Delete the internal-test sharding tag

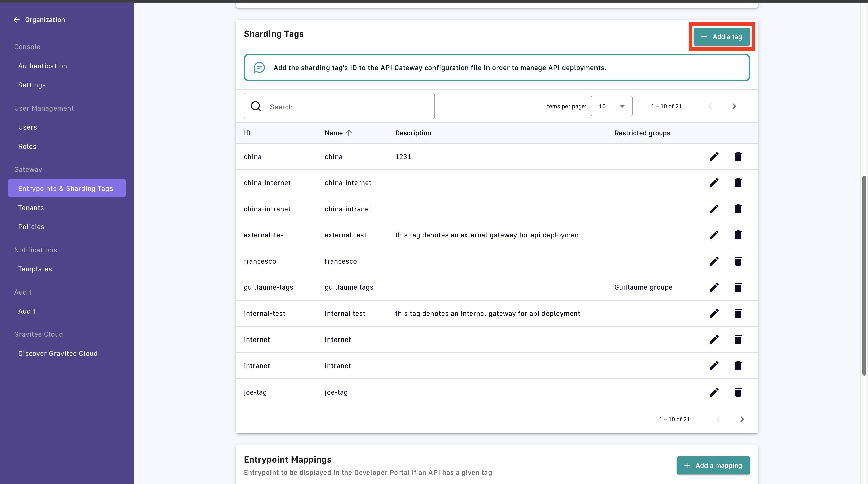[738, 313]
